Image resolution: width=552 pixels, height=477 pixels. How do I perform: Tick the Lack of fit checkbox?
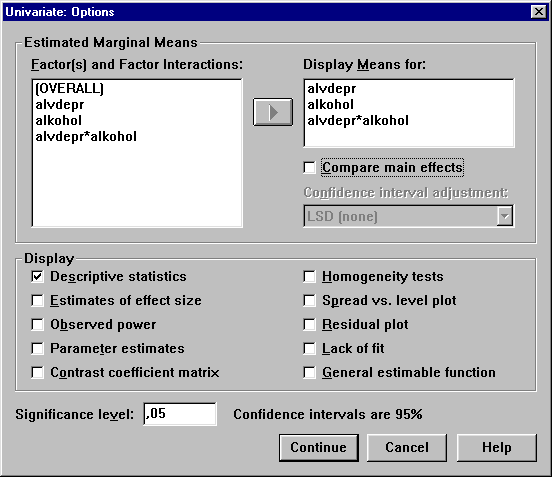309,349
